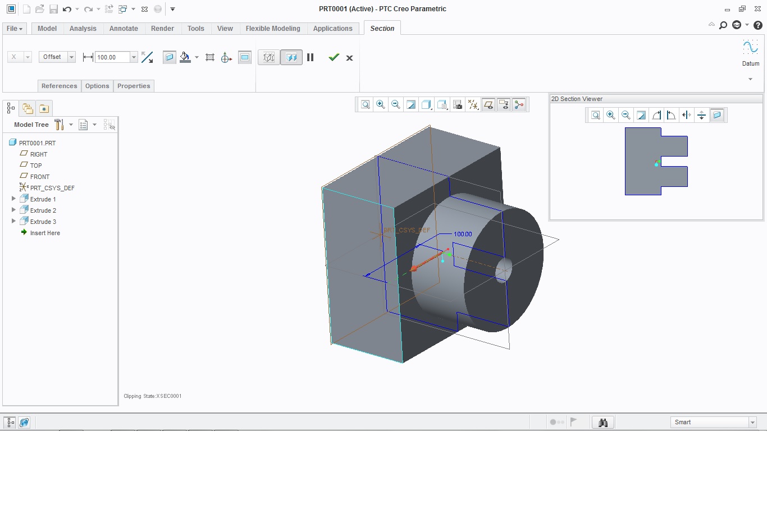Flip the section clipping direction
767x532 pixels.
(x=147, y=57)
